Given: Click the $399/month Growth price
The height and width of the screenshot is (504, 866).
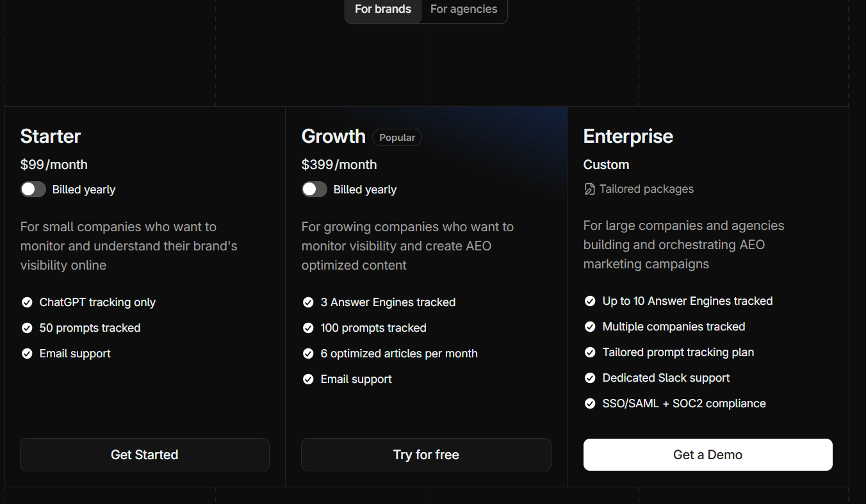Looking at the screenshot, I should pos(339,165).
